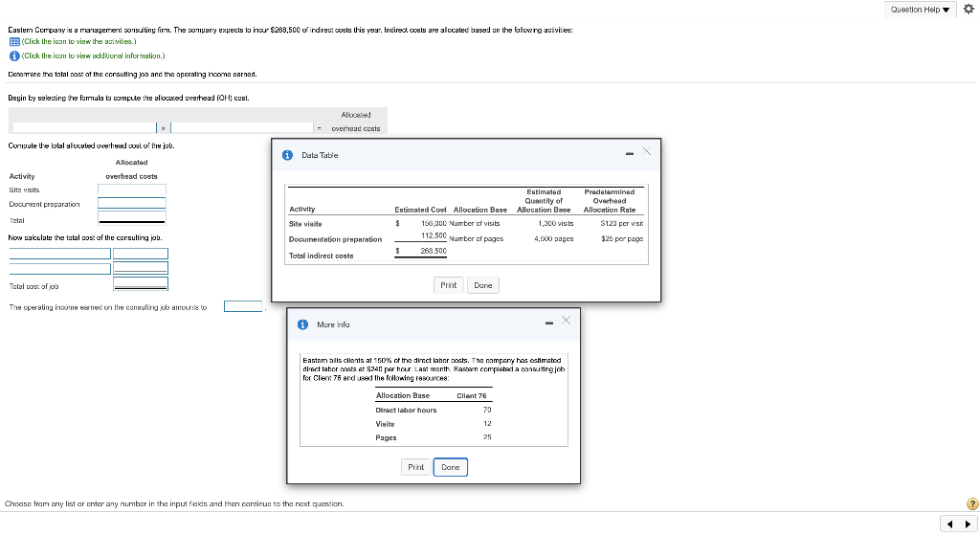Click first cost amount field for job

141,254
